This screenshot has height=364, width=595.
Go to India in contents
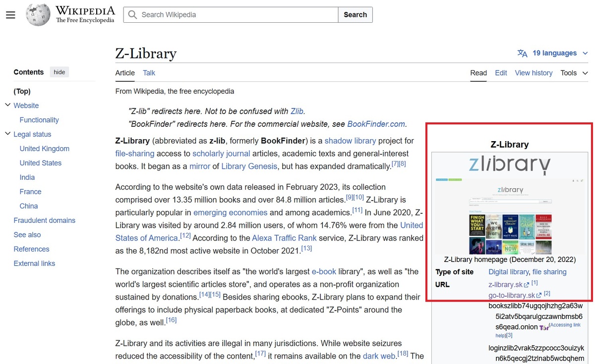[27, 177]
